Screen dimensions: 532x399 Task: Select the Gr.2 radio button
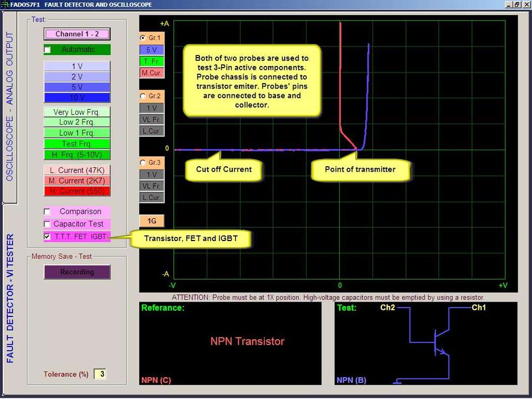click(x=144, y=96)
